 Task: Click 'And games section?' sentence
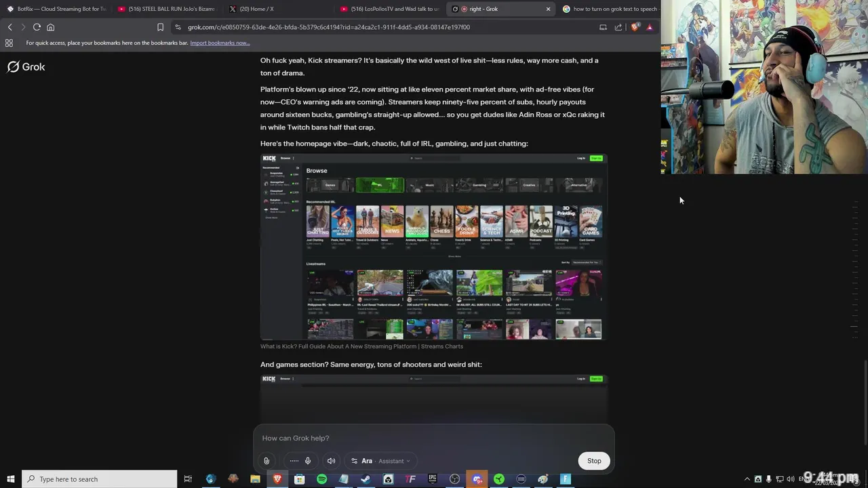pyautogui.click(x=371, y=365)
